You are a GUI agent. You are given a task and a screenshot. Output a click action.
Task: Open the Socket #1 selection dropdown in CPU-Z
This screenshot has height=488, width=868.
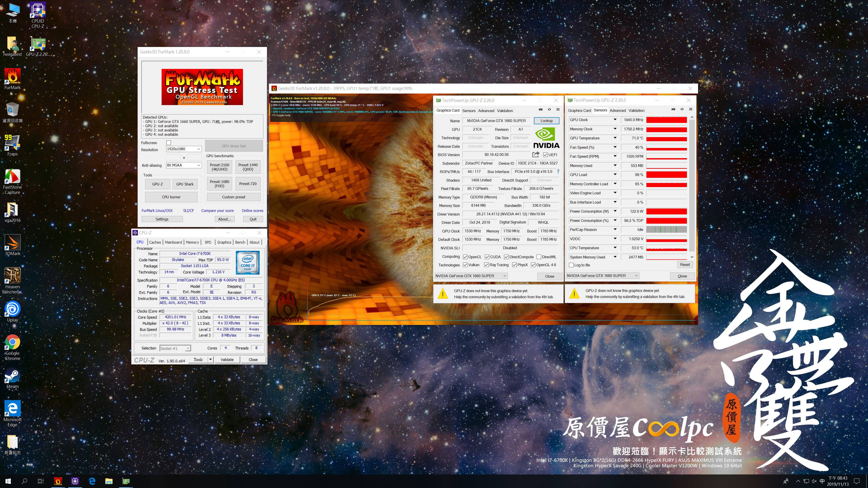coord(175,348)
